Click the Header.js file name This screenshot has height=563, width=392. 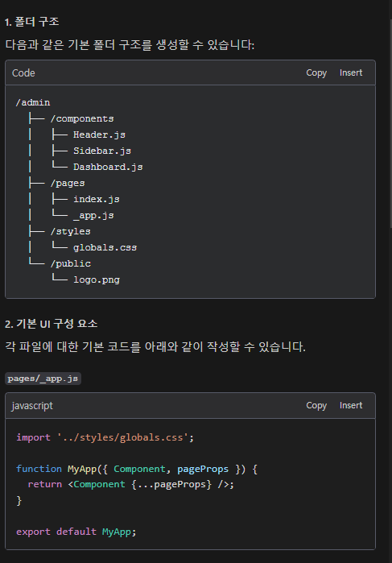pos(100,135)
